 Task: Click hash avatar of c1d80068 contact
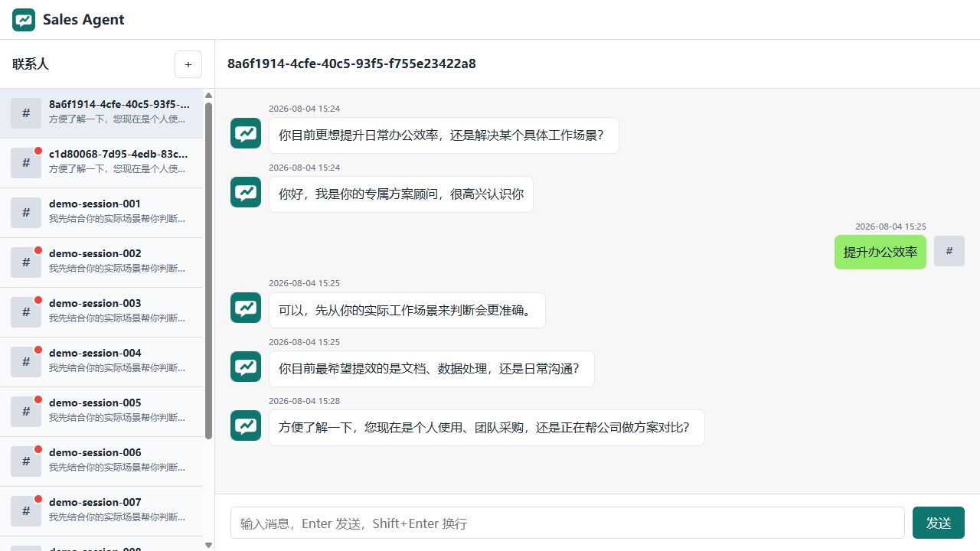click(26, 163)
